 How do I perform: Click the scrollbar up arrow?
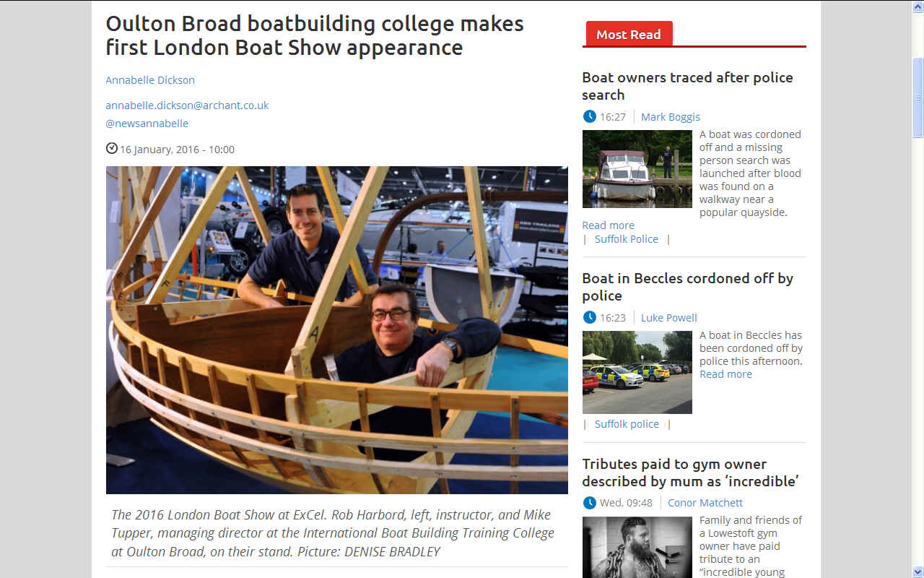(918, 6)
